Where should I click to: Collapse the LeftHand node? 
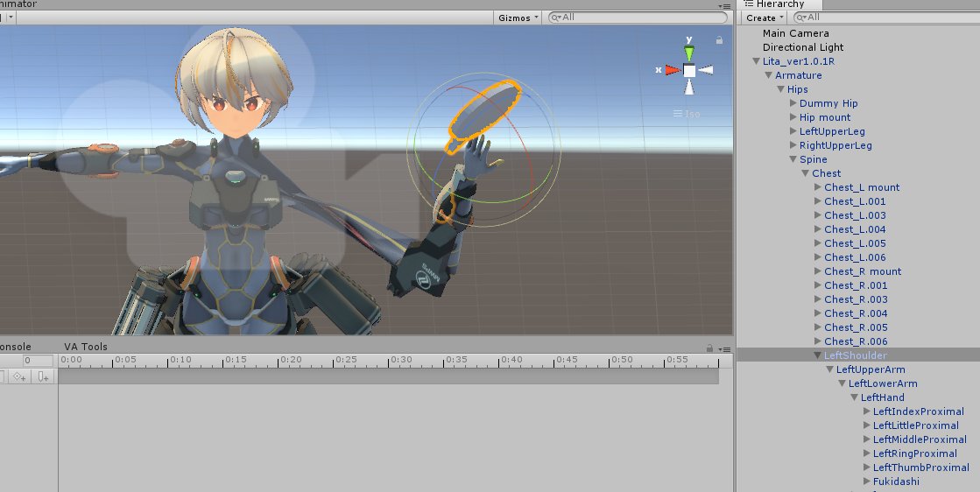tap(855, 397)
